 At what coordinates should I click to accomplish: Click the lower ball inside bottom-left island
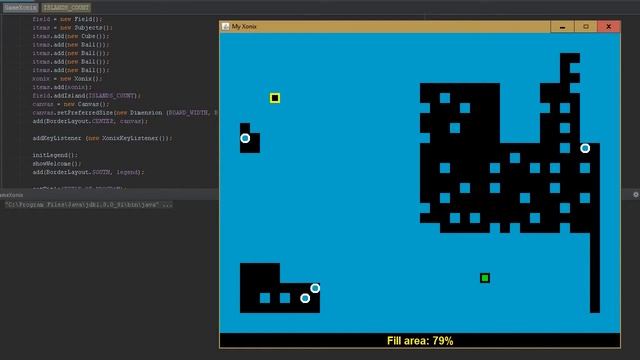(x=305, y=298)
